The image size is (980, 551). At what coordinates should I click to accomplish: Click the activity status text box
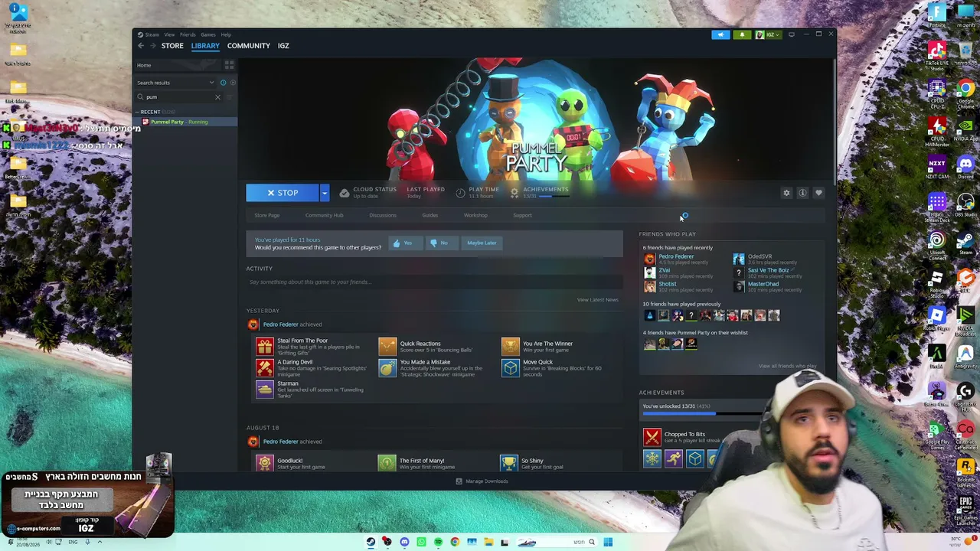pyautogui.click(x=434, y=282)
